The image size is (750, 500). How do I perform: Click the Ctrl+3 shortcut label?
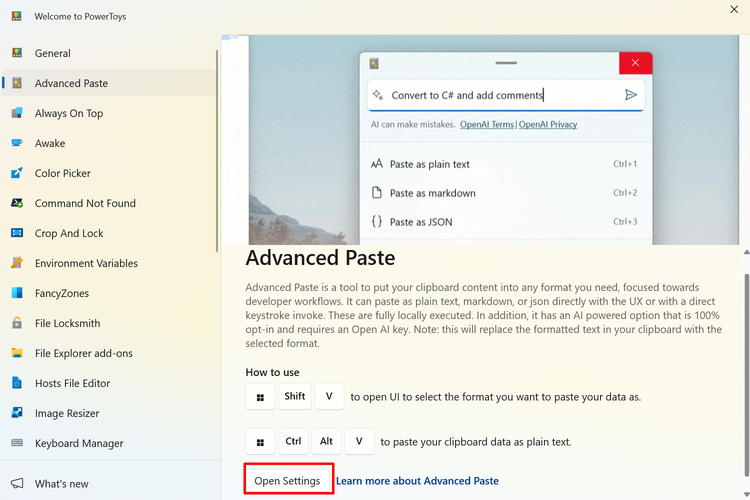[625, 222]
